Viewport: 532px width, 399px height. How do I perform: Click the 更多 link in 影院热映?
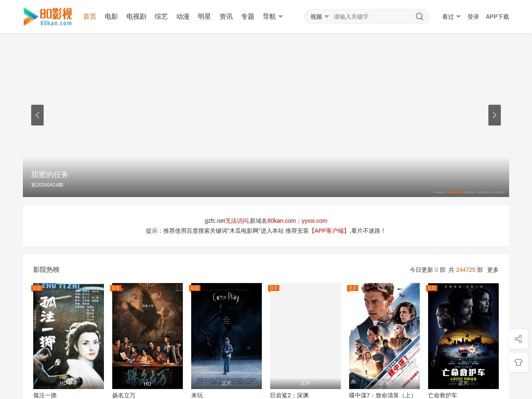click(x=493, y=270)
